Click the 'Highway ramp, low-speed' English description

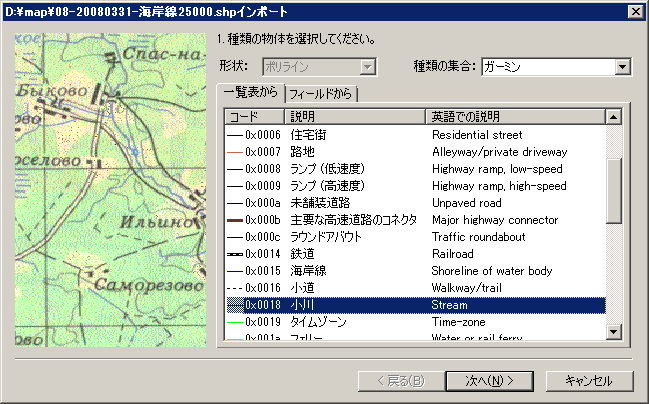(497, 169)
